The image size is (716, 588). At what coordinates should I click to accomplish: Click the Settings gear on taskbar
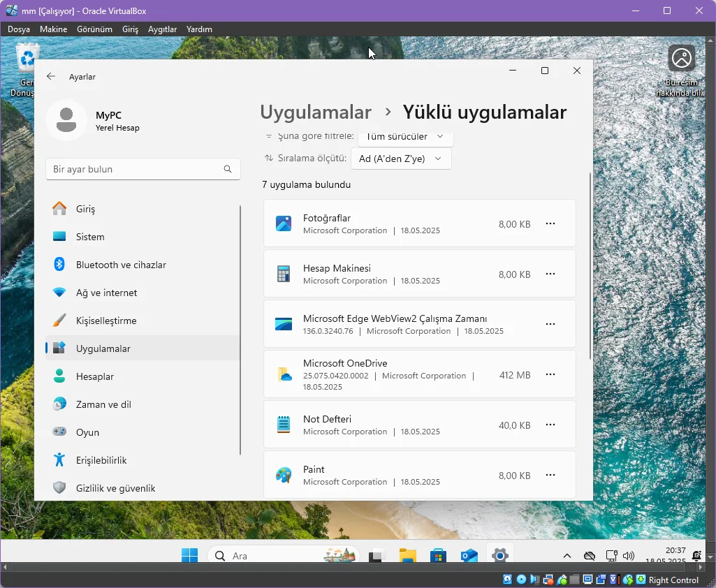point(500,555)
